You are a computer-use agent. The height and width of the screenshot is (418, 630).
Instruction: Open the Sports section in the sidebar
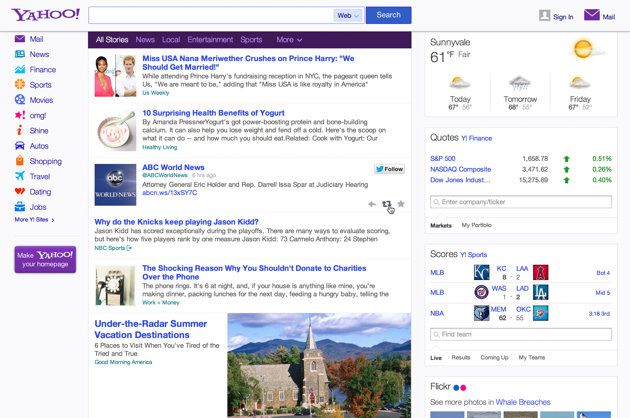pos(40,85)
